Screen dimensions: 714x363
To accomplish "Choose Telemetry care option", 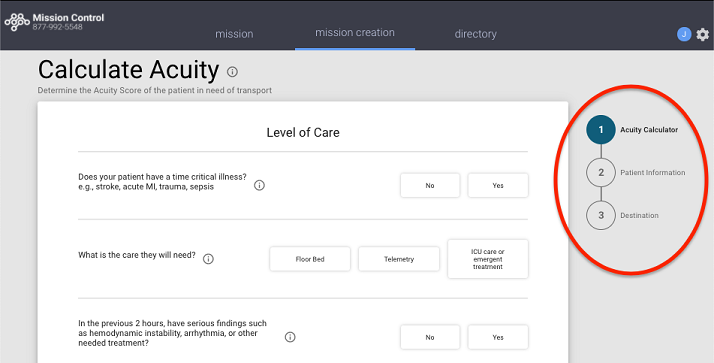I will click(x=399, y=259).
